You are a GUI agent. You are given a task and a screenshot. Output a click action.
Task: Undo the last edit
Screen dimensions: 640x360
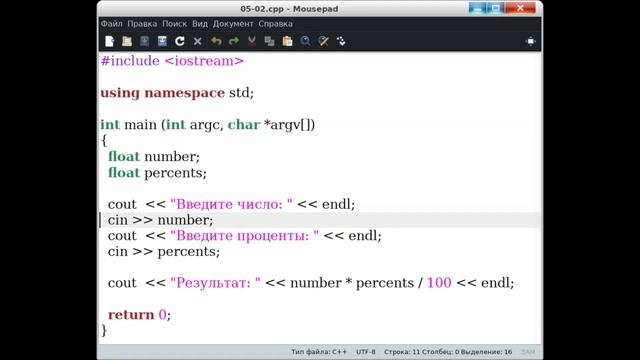click(216, 41)
